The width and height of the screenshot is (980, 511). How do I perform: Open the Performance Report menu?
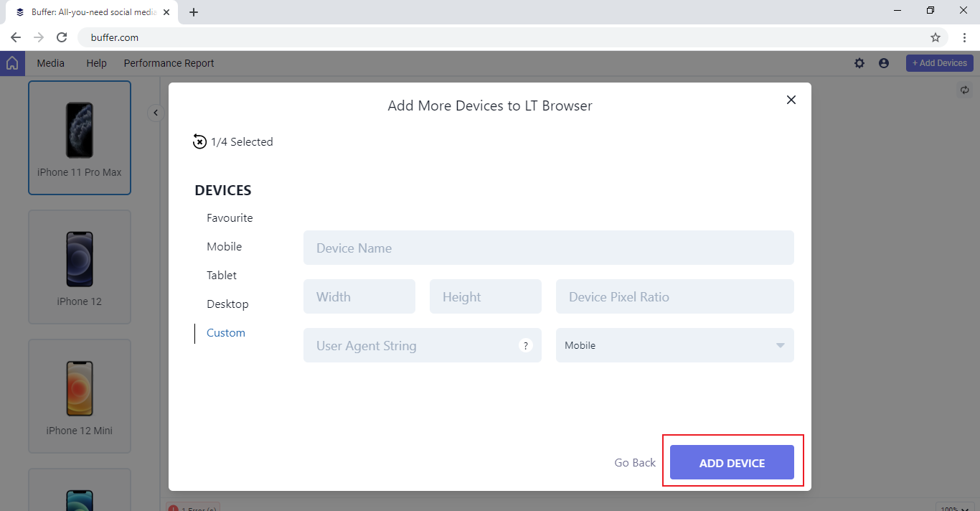pos(169,63)
